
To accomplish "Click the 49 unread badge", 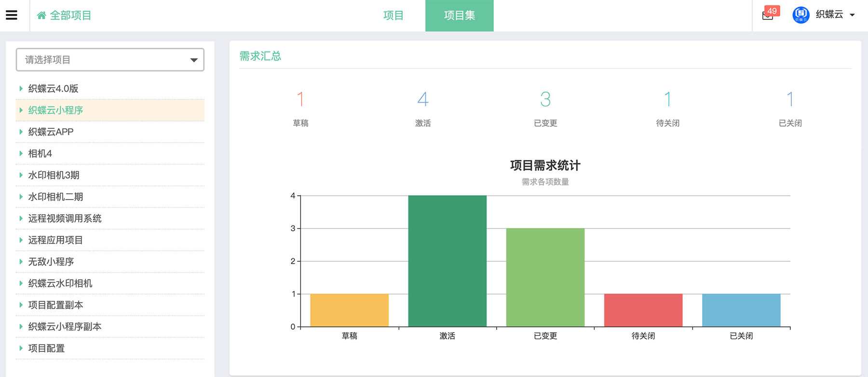I will (772, 11).
